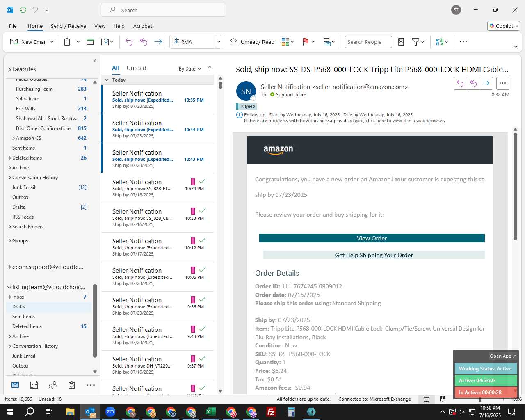
Task: Click Reply All in the ribbon
Action: pyautogui.click(x=144, y=42)
